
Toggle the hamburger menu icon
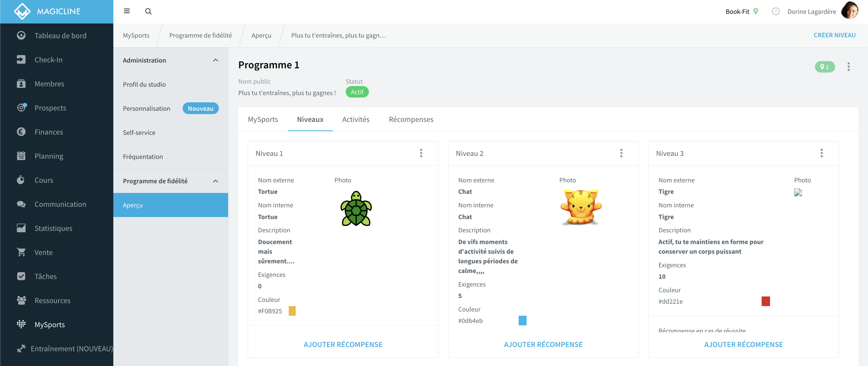127,11
